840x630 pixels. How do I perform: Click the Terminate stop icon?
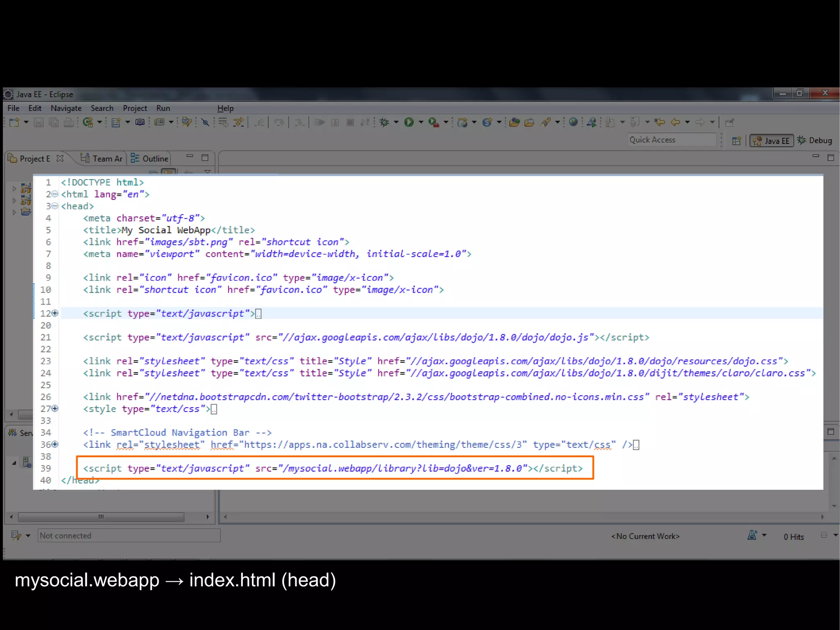350,122
